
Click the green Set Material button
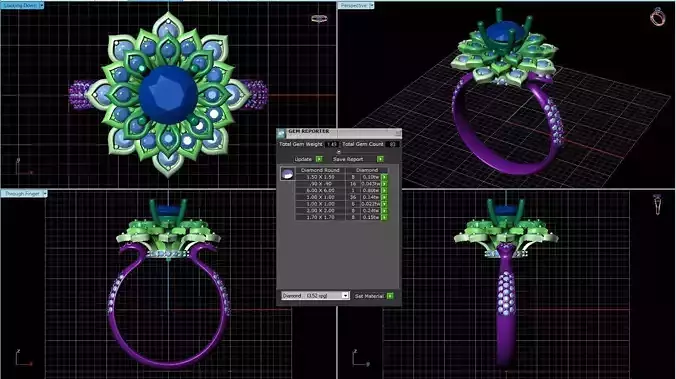(390, 296)
